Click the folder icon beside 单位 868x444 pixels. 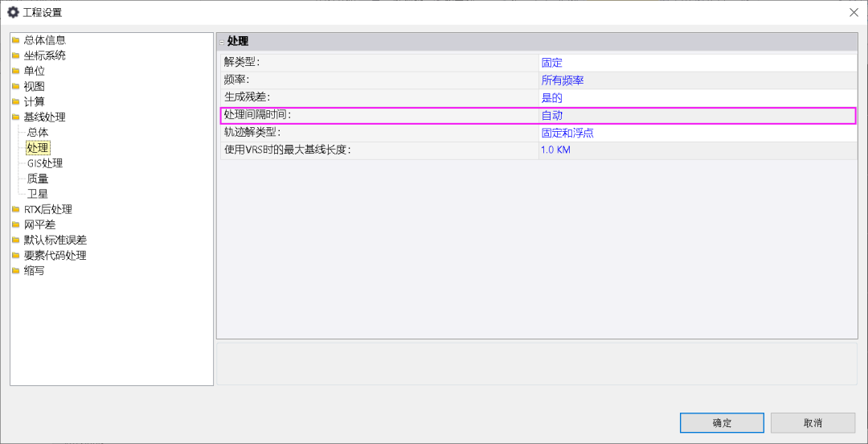(16, 72)
